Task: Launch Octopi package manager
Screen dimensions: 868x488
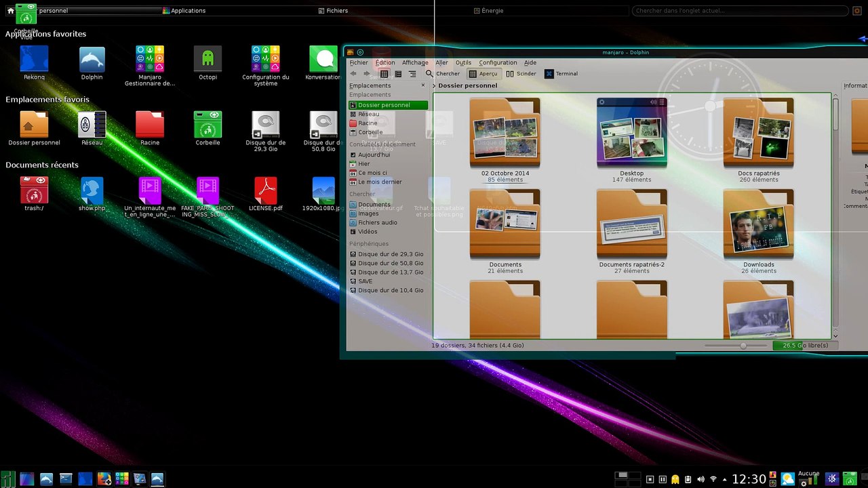Action: tap(208, 63)
